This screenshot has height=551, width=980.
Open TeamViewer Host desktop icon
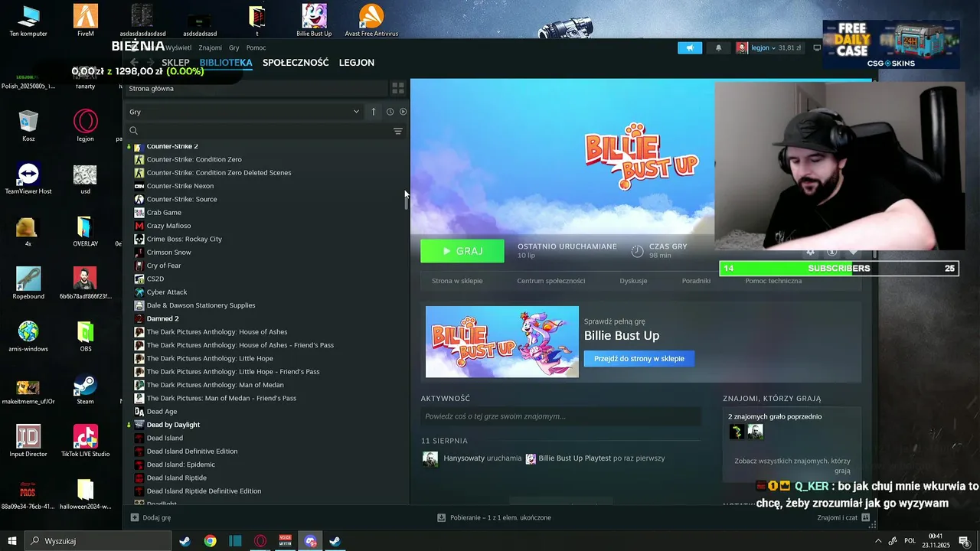[28, 178]
